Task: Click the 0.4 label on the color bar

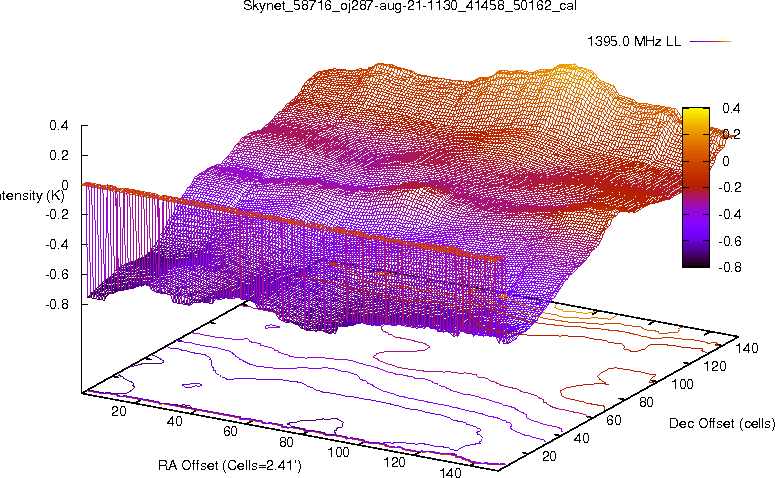Action: [731, 108]
